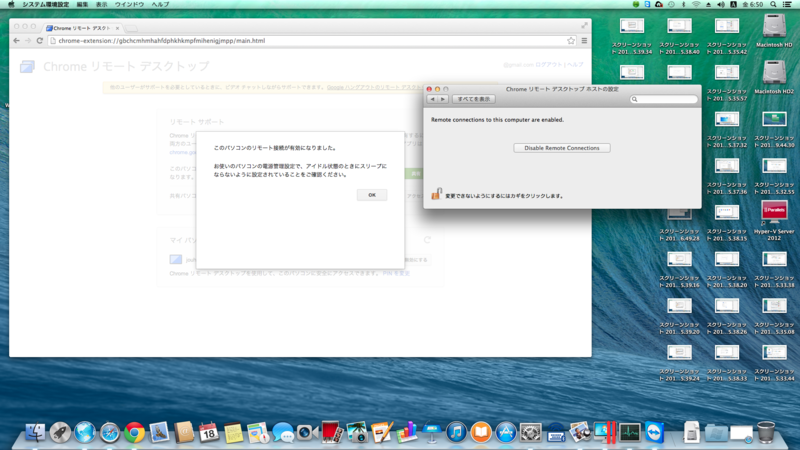Select the Chrome リモート デスクトップ tab
This screenshot has width=800, height=450.
click(x=82, y=28)
